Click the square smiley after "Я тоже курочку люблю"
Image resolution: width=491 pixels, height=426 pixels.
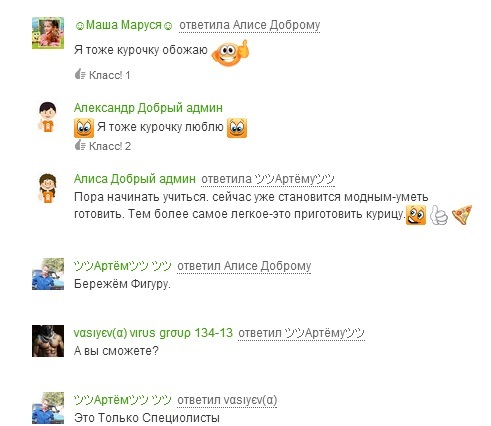[x=237, y=128]
